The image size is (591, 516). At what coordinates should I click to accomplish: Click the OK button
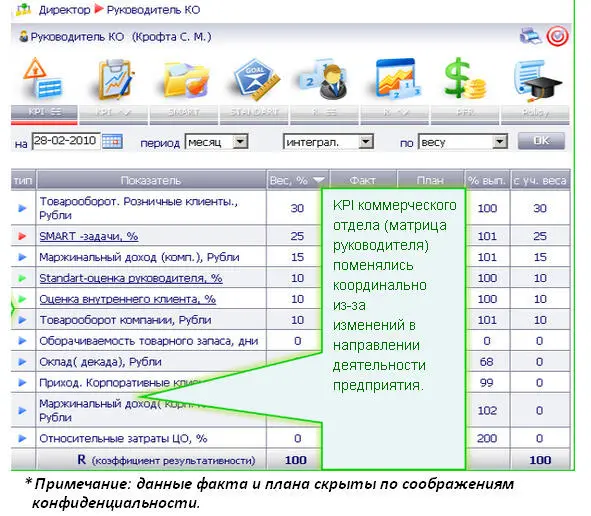541,141
